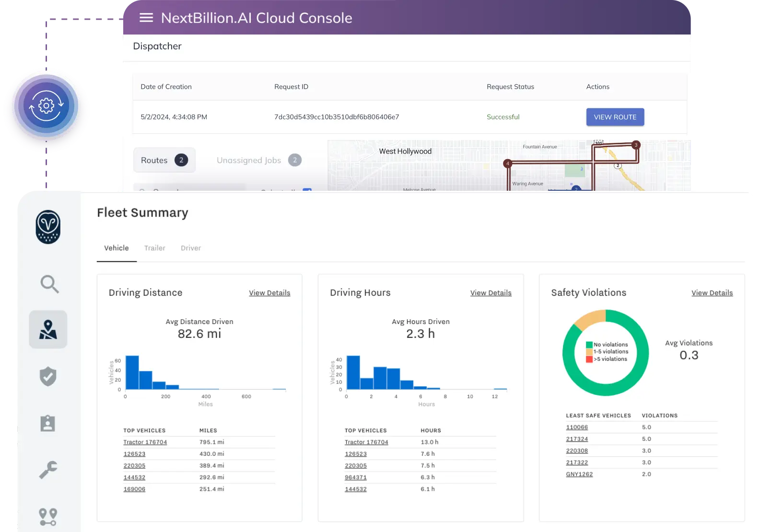The width and height of the screenshot is (760, 532).
Task: Open the clipboard person icon in sidebar
Action: click(48, 423)
